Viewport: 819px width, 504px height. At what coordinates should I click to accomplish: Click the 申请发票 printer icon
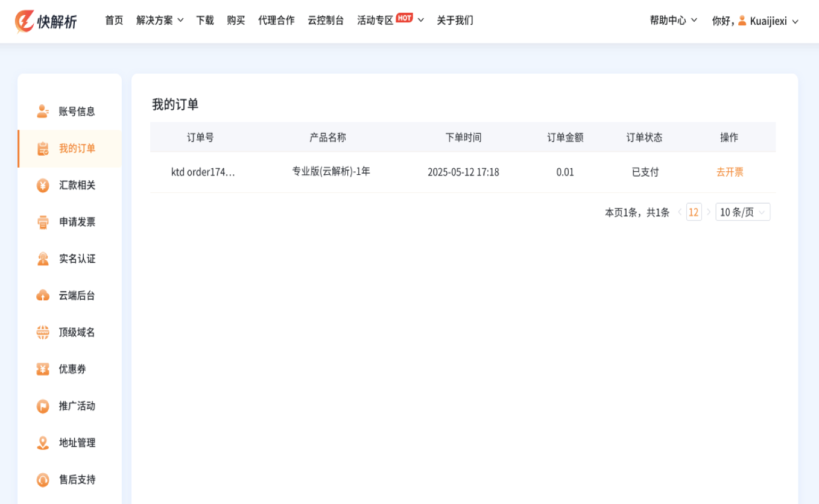(x=43, y=222)
